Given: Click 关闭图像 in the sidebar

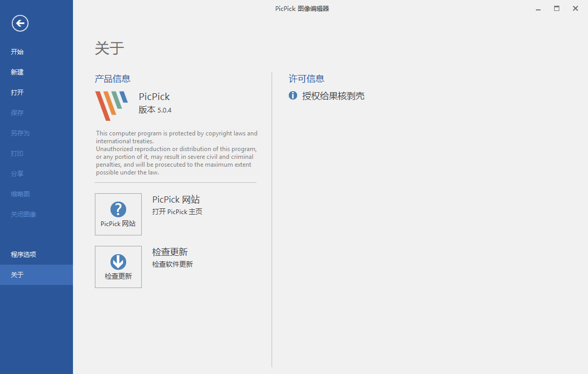Looking at the screenshot, I should pos(23,215).
